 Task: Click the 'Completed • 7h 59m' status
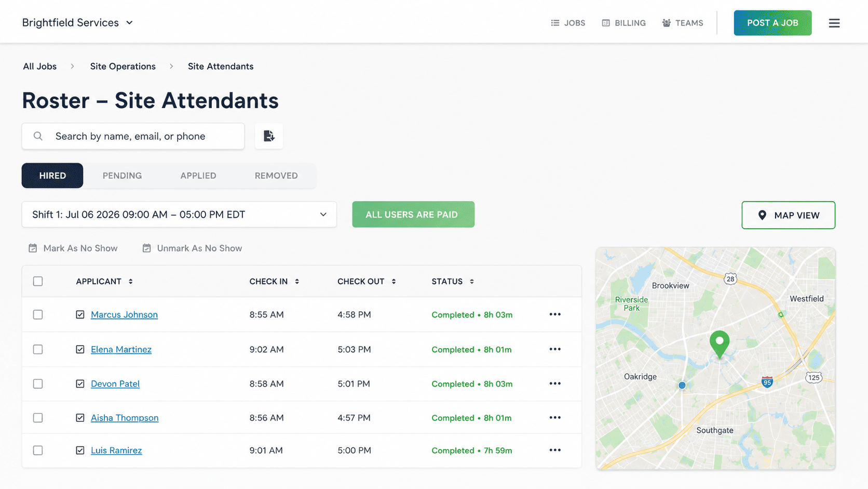472,451
